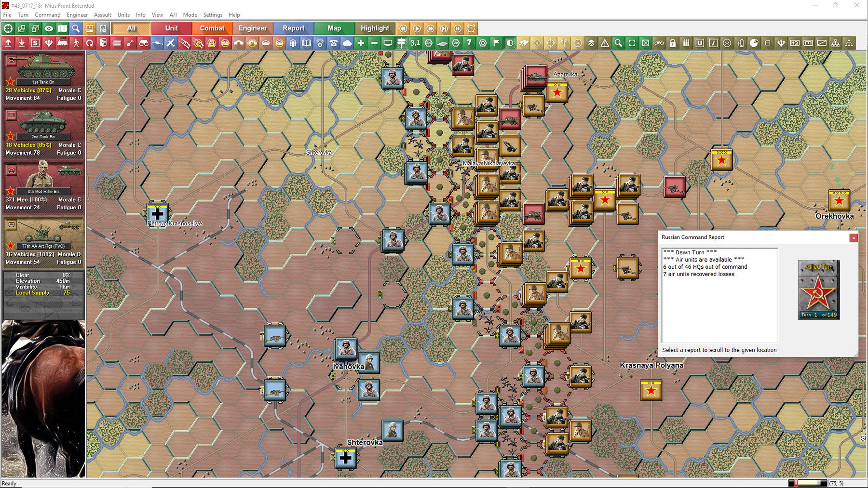868x488 pixels.
Task: Open the Command menu
Action: pos(47,15)
